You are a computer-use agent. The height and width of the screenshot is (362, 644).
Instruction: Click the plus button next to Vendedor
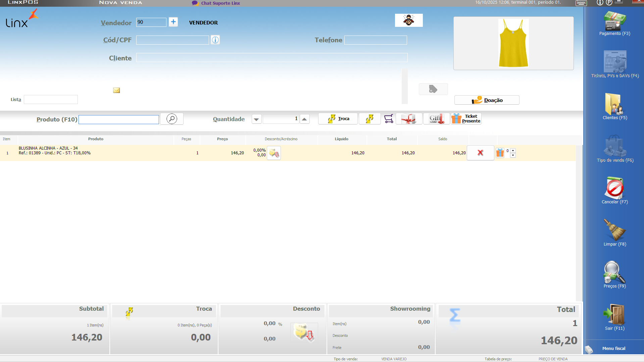173,22
